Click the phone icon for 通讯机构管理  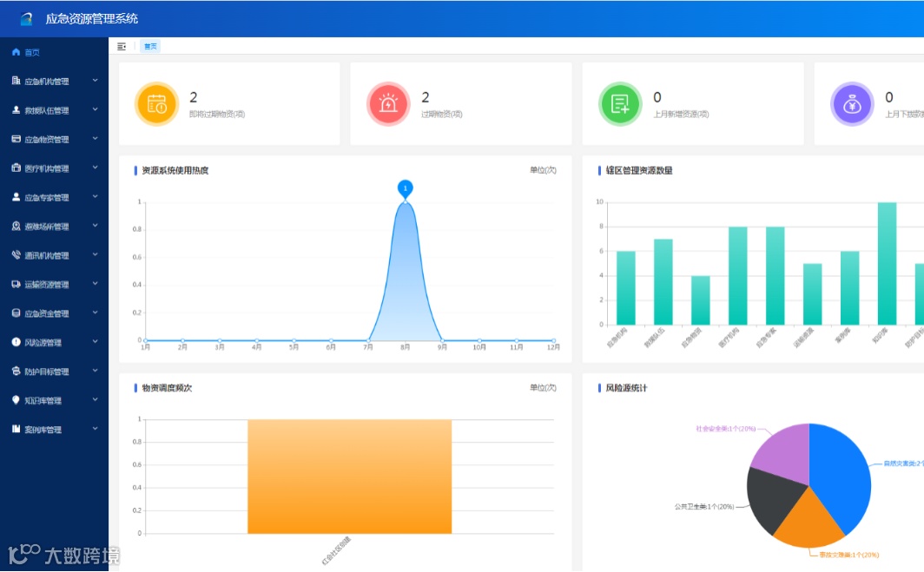[16, 255]
